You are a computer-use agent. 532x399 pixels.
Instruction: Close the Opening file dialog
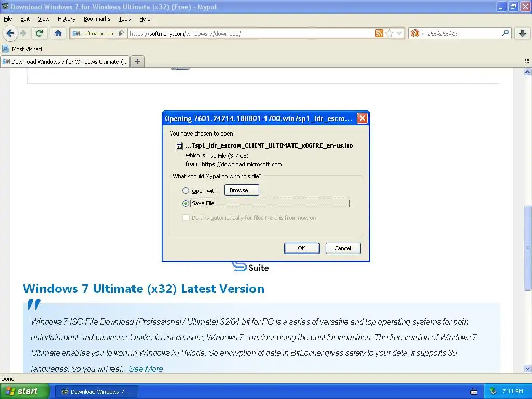point(362,118)
